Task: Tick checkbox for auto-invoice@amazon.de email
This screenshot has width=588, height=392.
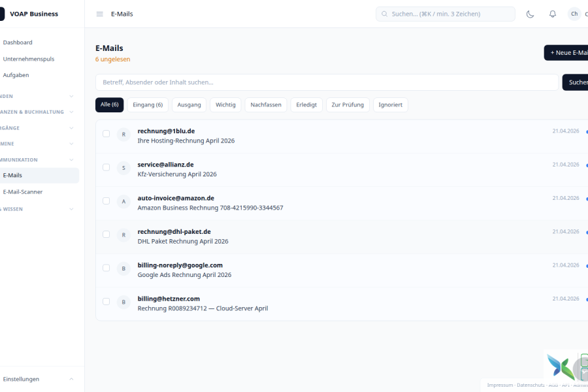Action: click(x=106, y=201)
